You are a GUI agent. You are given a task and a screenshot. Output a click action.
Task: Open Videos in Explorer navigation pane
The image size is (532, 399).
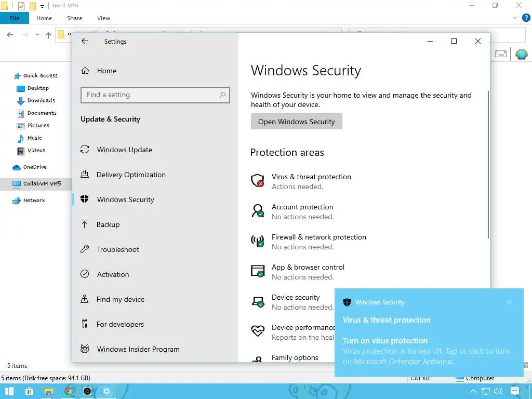coord(36,150)
